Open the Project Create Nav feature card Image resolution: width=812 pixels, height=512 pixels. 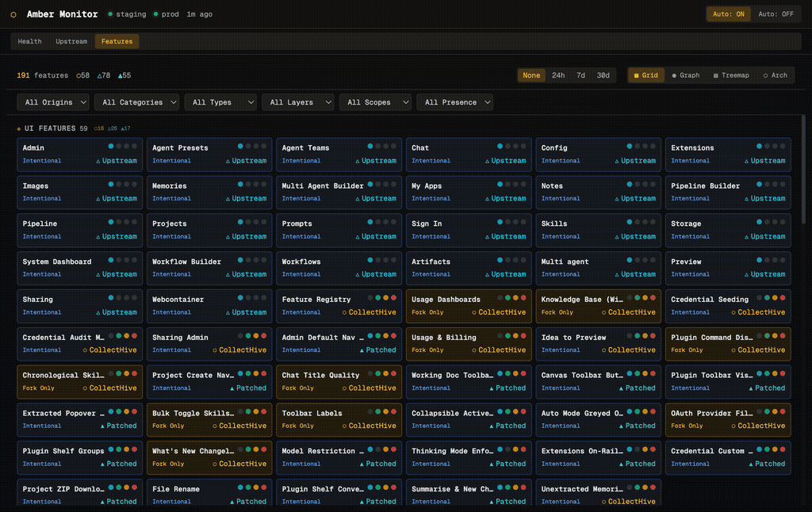pos(209,381)
